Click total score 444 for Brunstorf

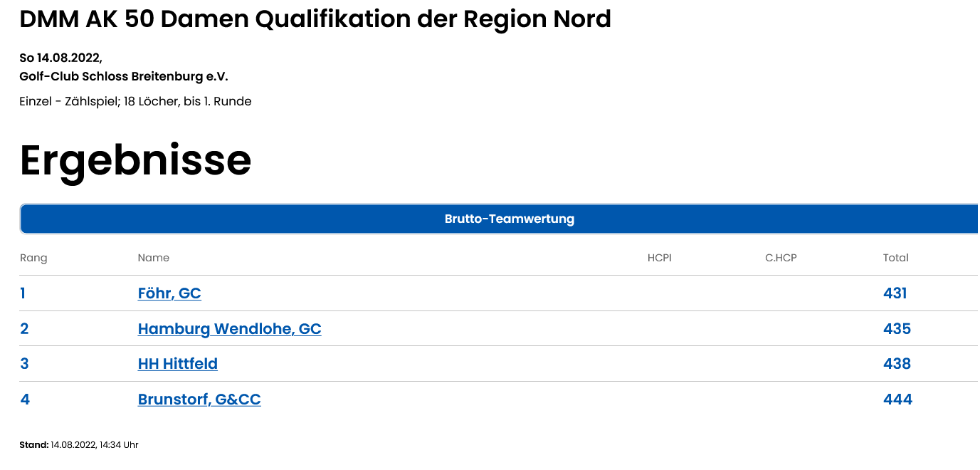pos(898,399)
